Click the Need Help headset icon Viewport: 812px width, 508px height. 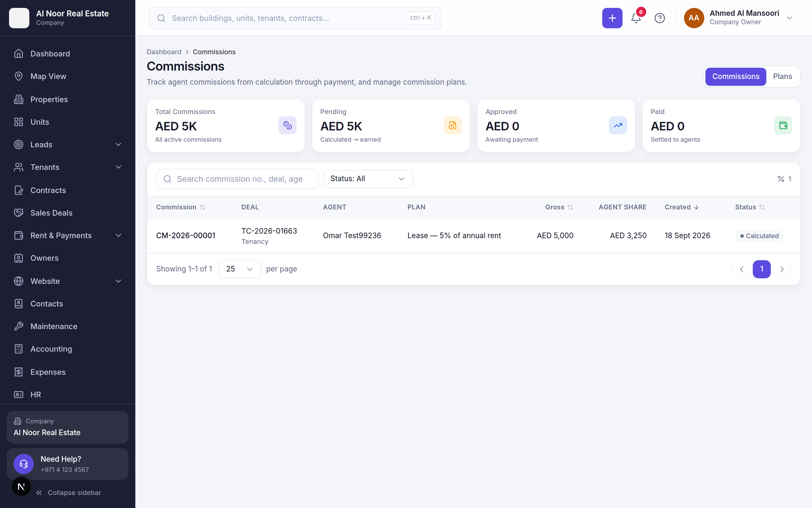pos(23,464)
